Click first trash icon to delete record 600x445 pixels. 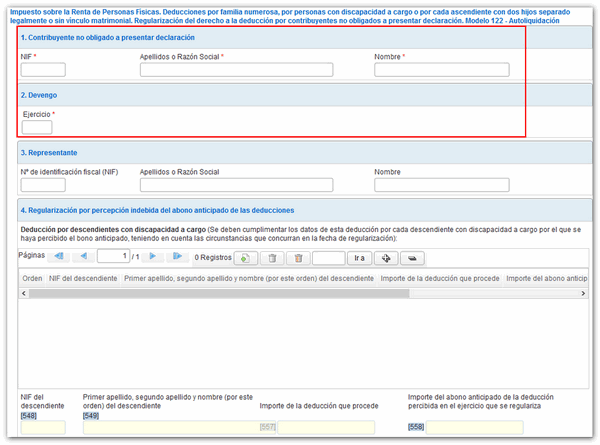270,257
